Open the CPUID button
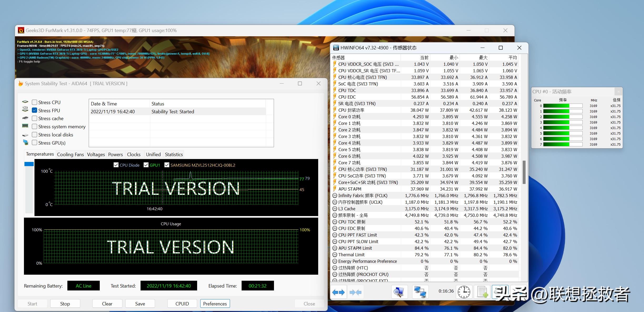 182,304
